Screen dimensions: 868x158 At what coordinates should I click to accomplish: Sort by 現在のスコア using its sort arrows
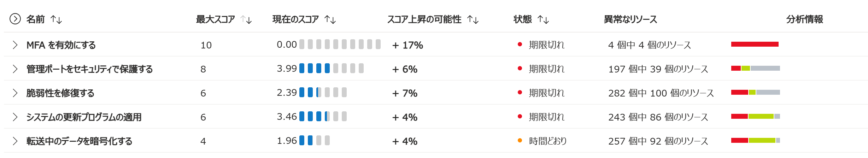click(x=330, y=19)
